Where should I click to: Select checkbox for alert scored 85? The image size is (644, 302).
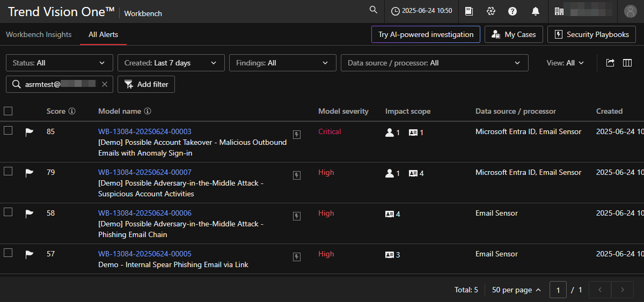point(8,130)
